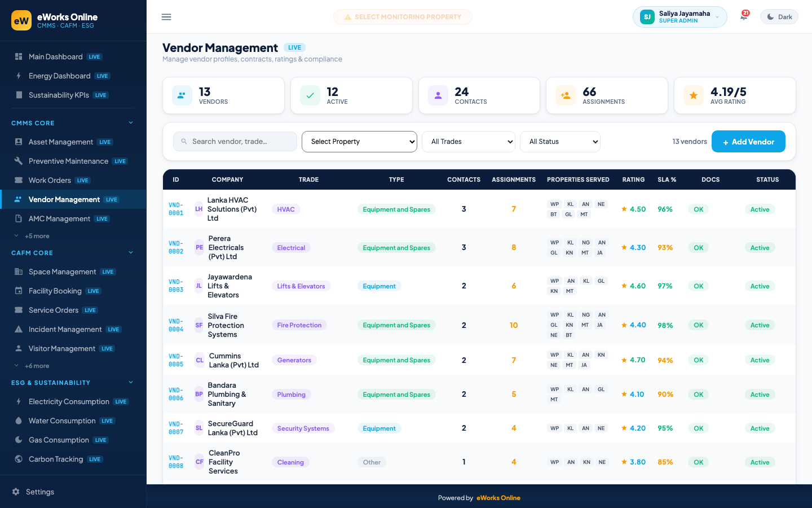Open vendor VND-0008 link
Viewport: 812px width, 508px height.
pyautogui.click(x=176, y=462)
